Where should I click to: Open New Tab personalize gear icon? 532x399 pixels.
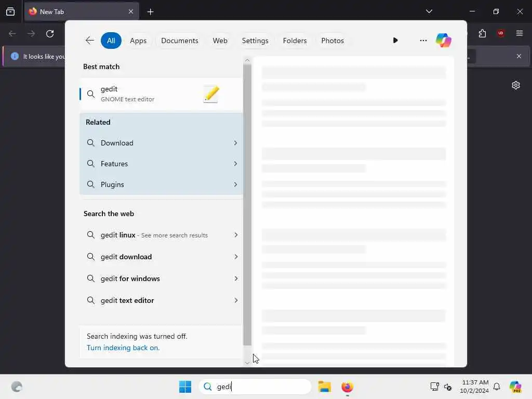(x=516, y=85)
